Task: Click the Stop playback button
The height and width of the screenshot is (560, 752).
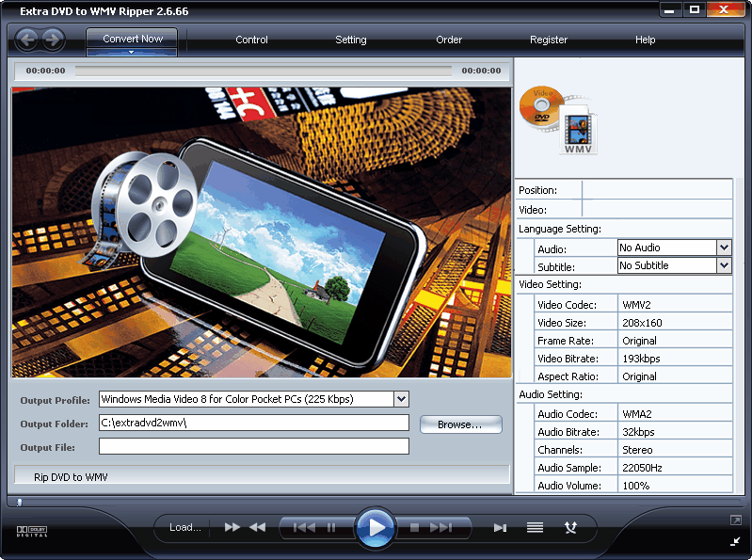Action: 414,528
